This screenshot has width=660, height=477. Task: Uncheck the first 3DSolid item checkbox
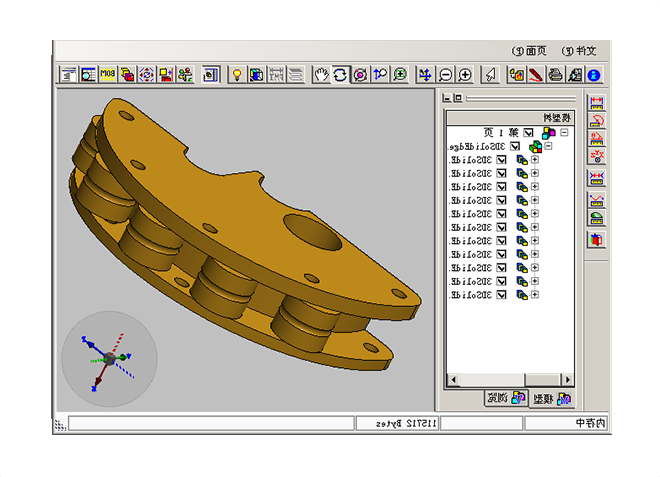(x=502, y=160)
